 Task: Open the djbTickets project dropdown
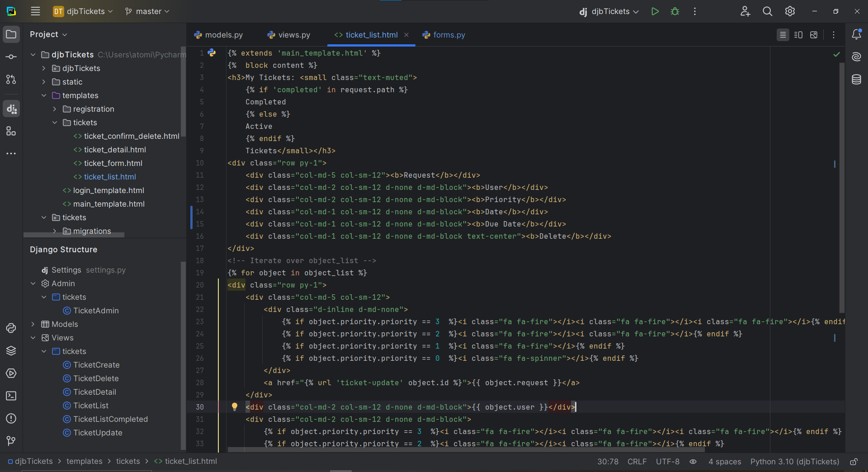tap(83, 11)
